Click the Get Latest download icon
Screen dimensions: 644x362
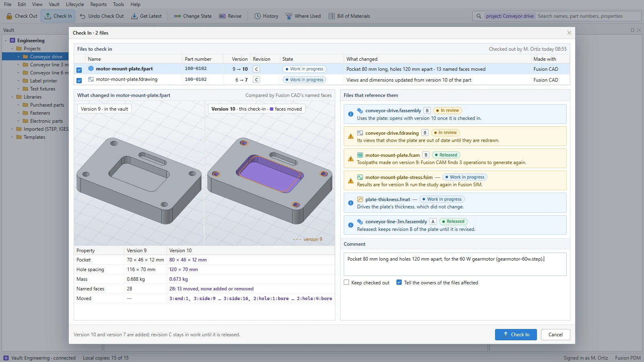pyautogui.click(x=134, y=16)
